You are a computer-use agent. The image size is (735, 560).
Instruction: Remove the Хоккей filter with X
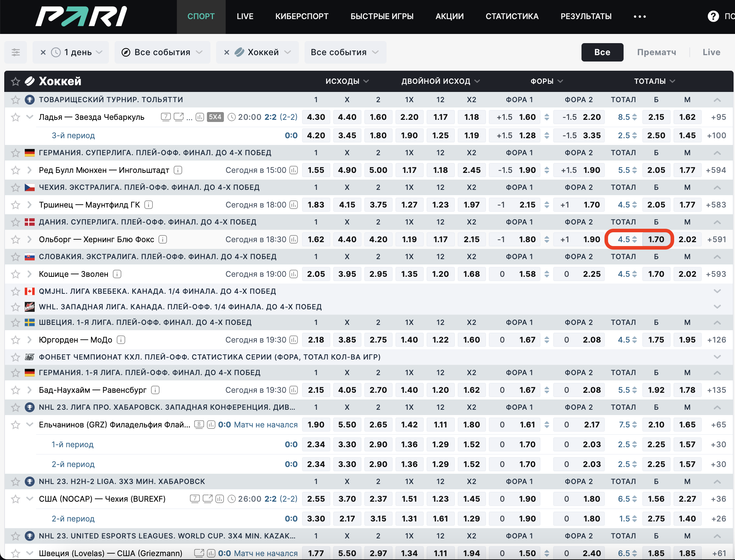coord(227,52)
